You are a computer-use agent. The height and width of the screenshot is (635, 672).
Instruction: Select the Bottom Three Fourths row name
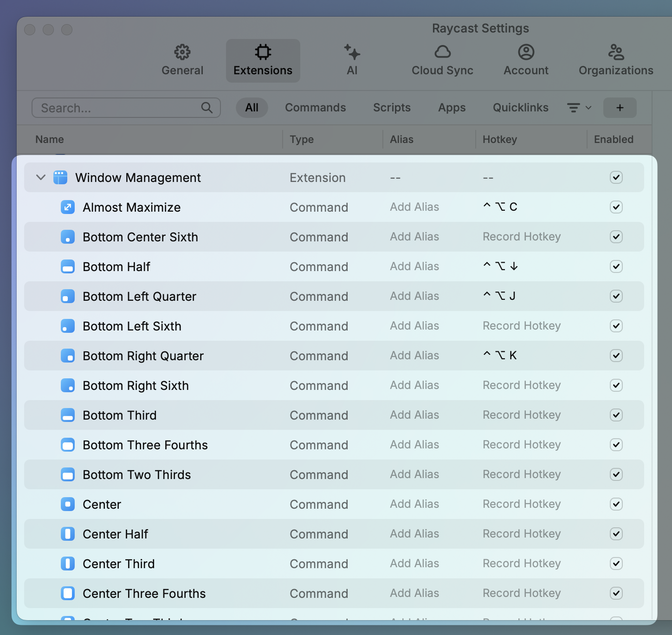(x=145, y=445)
